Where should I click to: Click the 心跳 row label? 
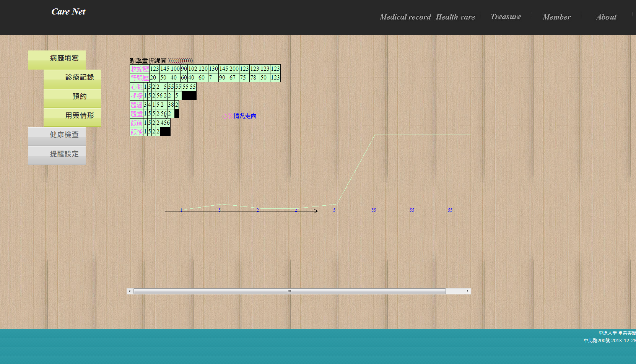[x=137, y=87]
